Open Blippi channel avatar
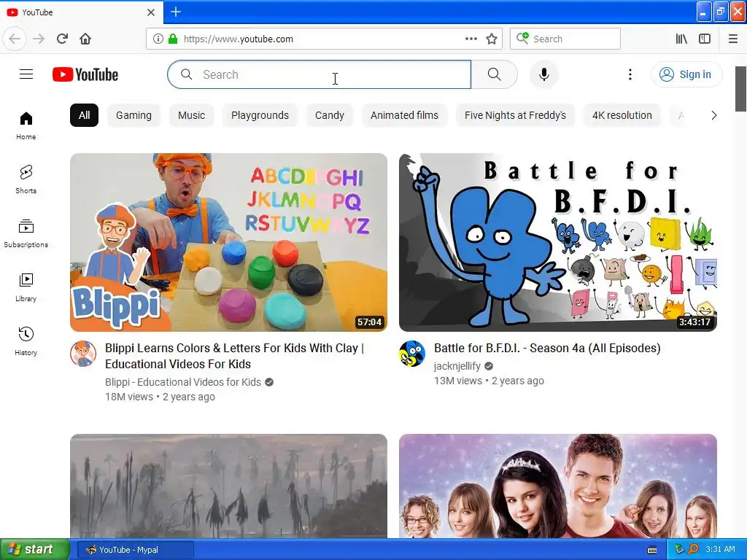The width and height of the screenshot is (747, 560). pyautogui.click(x=83, y=354)
